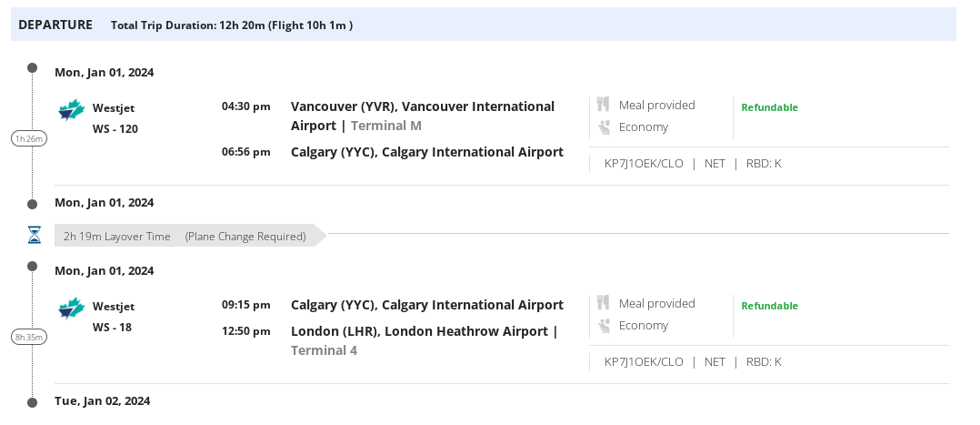Click the DEPARTURE section header
This screenshot has width=980, height=425.
click(55, 25)
